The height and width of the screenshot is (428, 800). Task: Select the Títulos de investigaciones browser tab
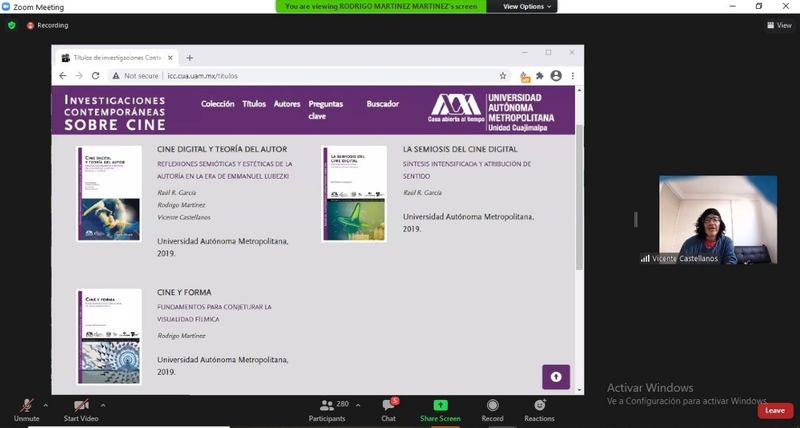tap(117, 58)
